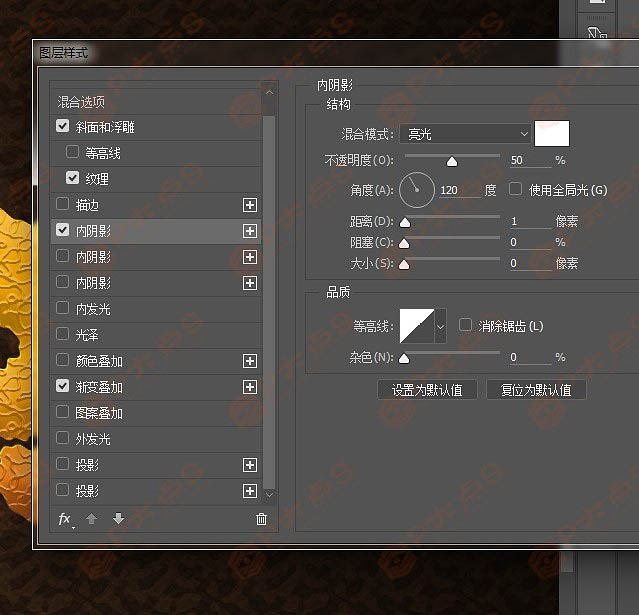
Task: Delete effect with trash icon
Action: tap(261, 519)
